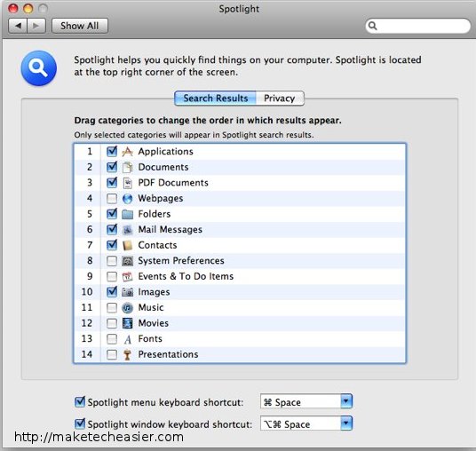476x451 pixels.
Task: Click the Webpages globe icon
Action: click(128, 199)
